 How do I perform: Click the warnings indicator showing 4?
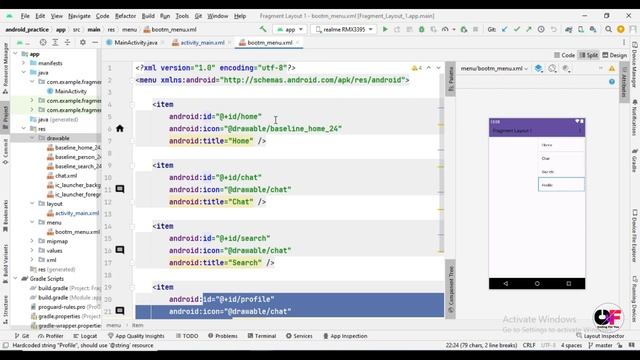click(417, 68)
